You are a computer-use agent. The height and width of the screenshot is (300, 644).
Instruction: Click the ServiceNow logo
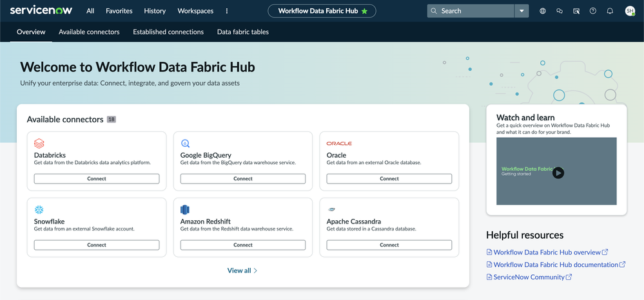tap(43, 11)
